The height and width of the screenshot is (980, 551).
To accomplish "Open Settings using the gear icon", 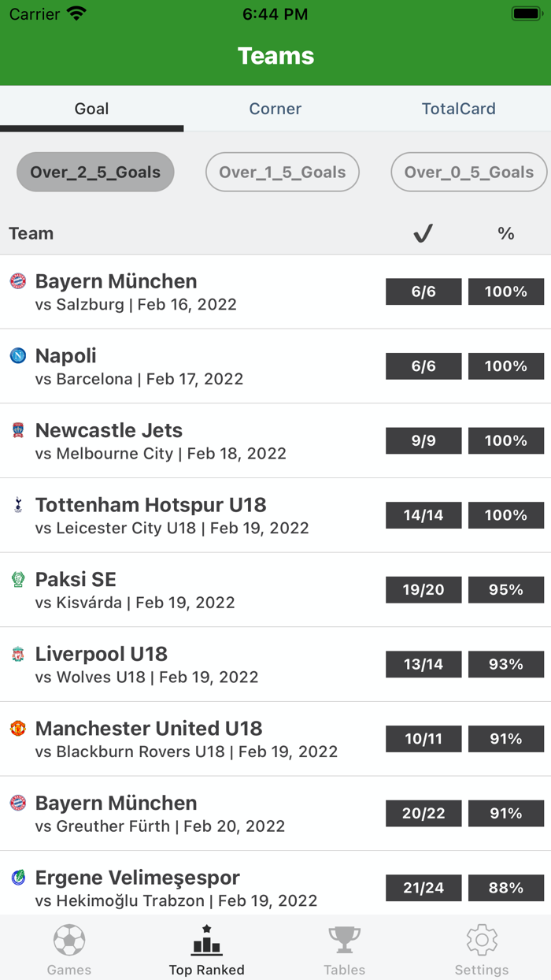I will tap(482, 940).
